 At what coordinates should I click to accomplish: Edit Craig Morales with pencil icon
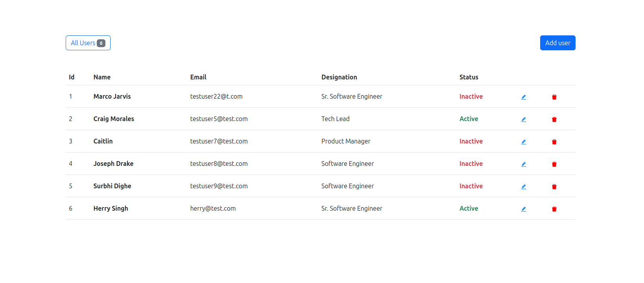point(524,119)
